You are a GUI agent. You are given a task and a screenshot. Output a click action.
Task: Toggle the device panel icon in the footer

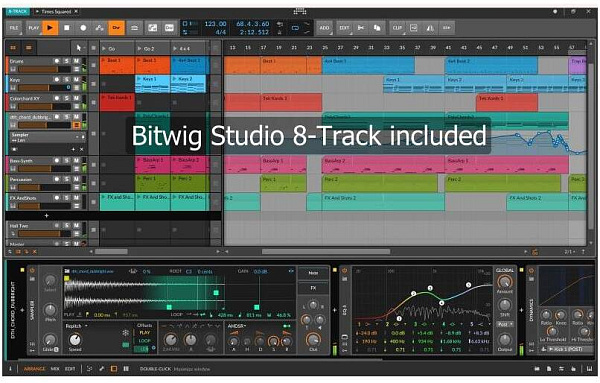point(114,369)
